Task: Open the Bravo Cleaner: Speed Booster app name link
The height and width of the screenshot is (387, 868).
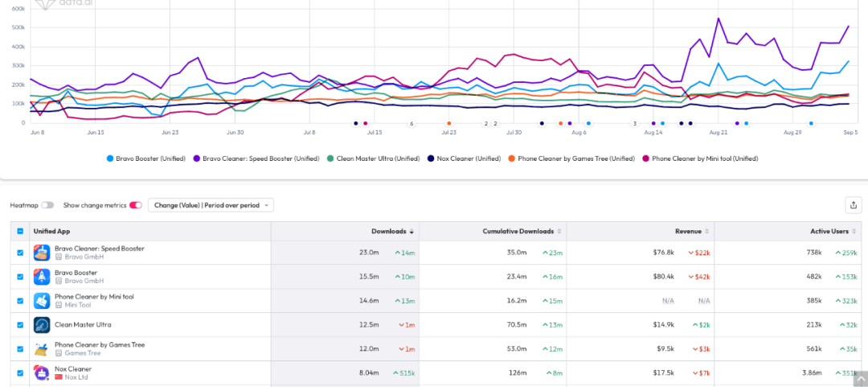Action: [100, 249]
